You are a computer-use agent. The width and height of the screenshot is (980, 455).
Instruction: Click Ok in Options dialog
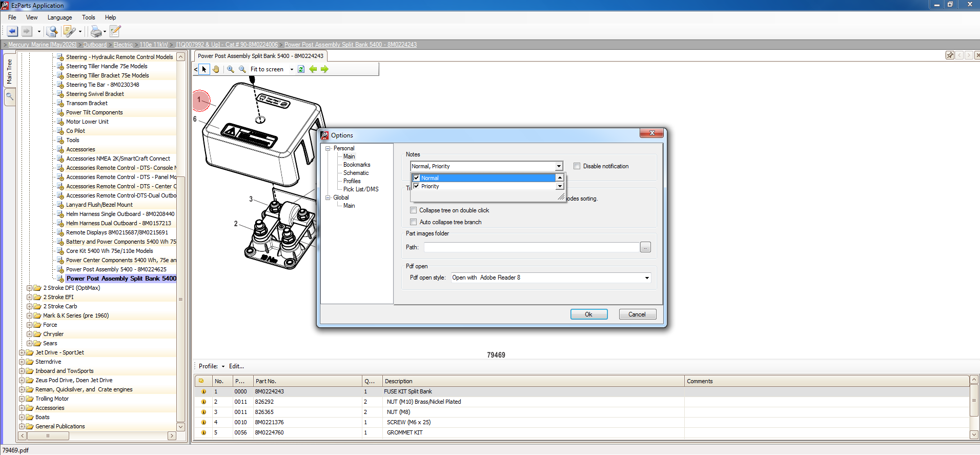point(589,314)
